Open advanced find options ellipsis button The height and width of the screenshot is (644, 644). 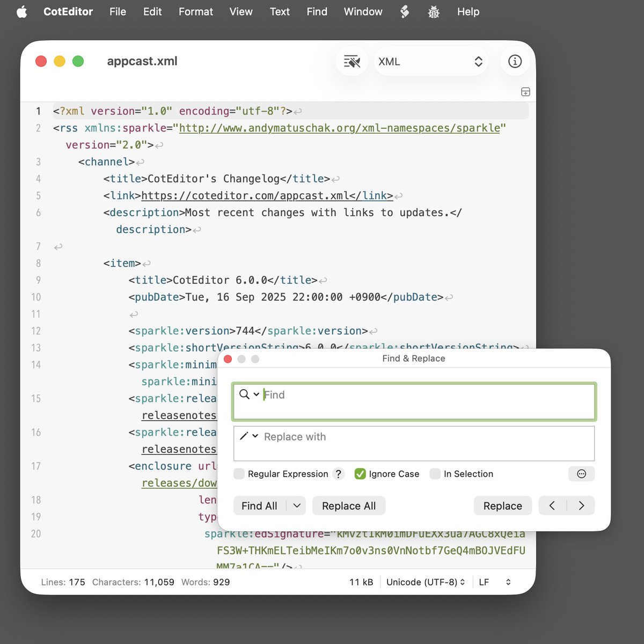pos(581,474)
